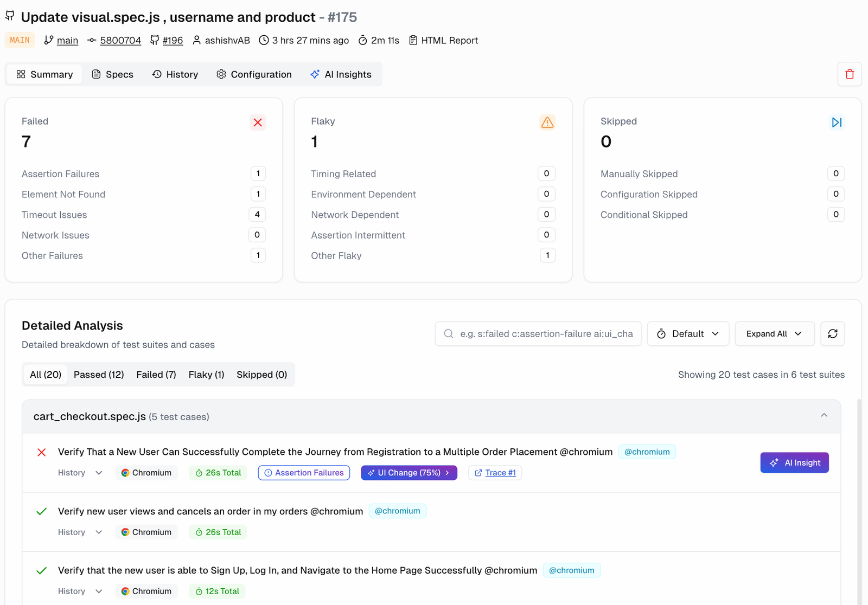Select the Flaky (1) filter
868x605 pixels.
[206, 374]
